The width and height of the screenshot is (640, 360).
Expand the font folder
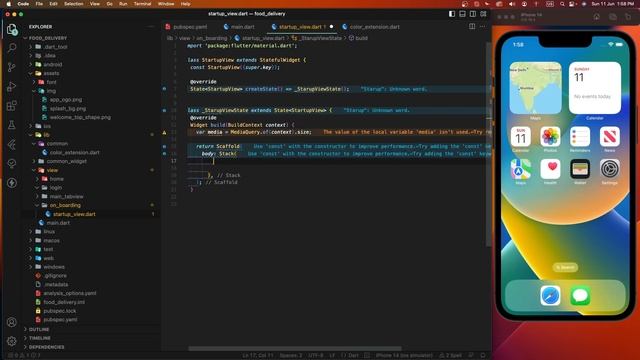51,82
